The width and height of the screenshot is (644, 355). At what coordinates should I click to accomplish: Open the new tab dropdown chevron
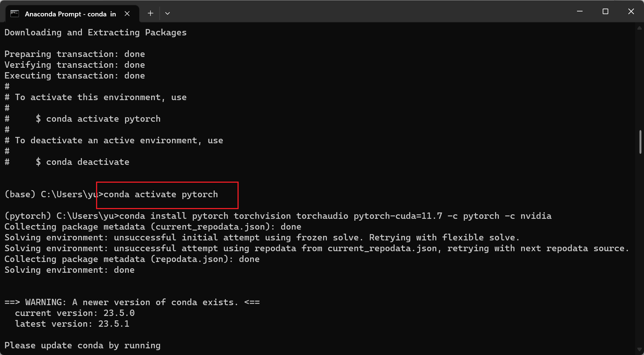(x=168, y=13)
